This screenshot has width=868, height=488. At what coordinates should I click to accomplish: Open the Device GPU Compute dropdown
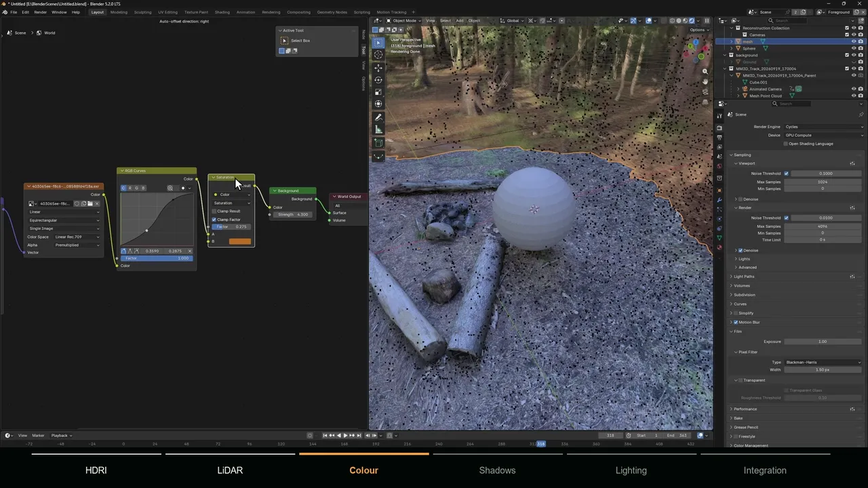tap(823, 135)
